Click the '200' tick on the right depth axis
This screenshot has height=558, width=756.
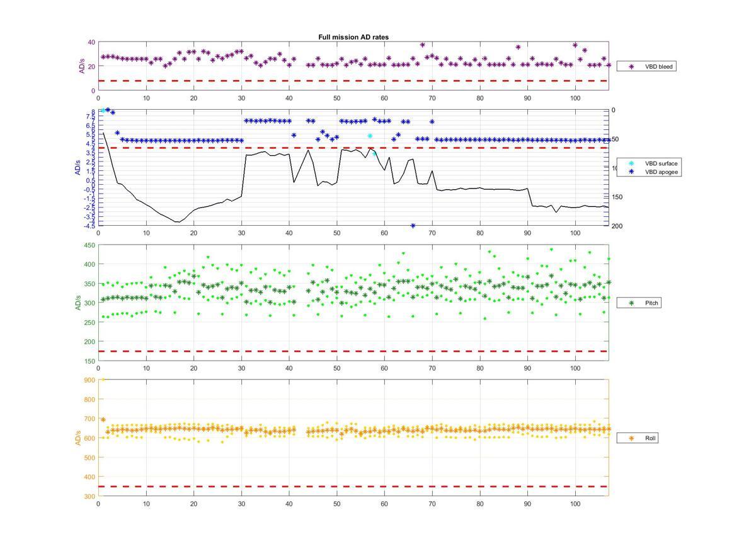pyautogui.click(x=617, y=226)
